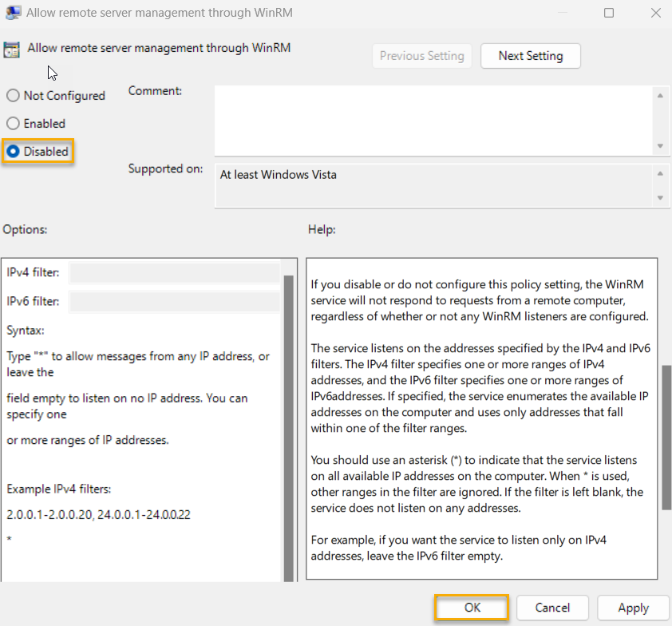Select the Enabled option
Image resolution: width=672 pixels, height=626 pixels.
12,123
